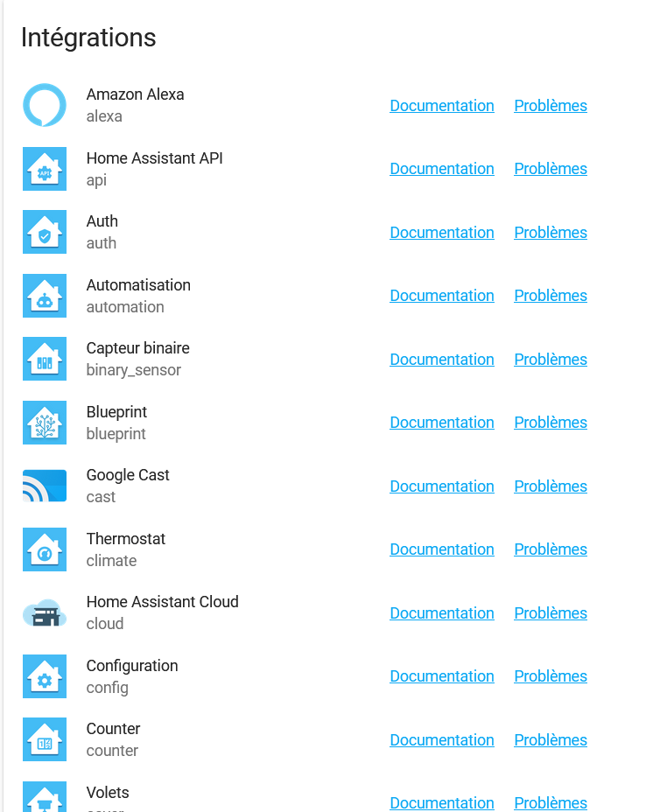Select the 'api' domain text
Screen dimensions: 653x812
(x=96, y=179)
